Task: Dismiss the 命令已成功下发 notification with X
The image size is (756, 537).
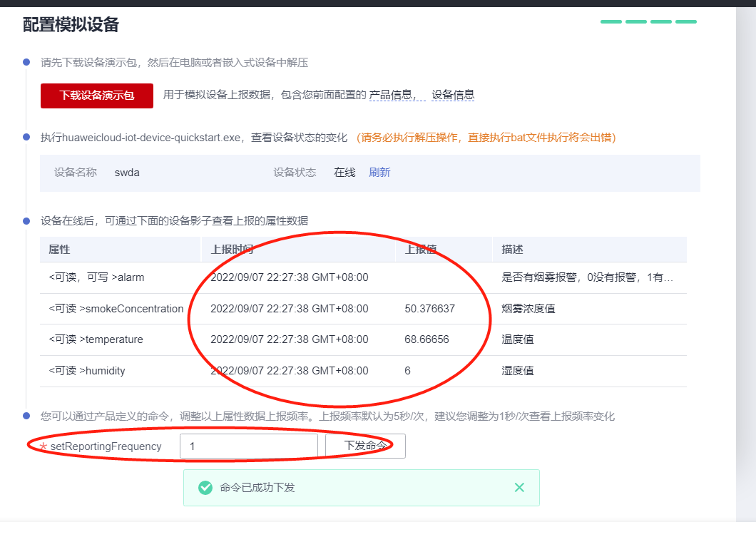Action: click(x=519, y=487)
